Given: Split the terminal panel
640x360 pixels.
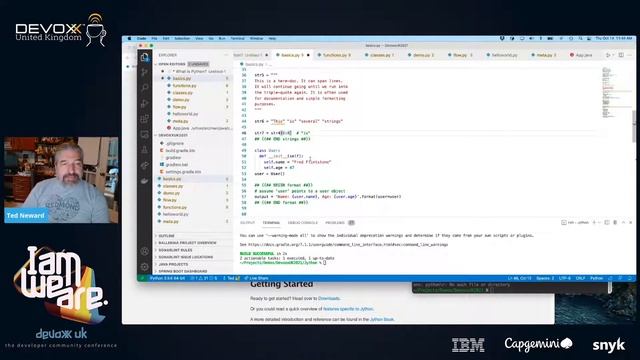Looking at the screenshot, I should (607, 222).
